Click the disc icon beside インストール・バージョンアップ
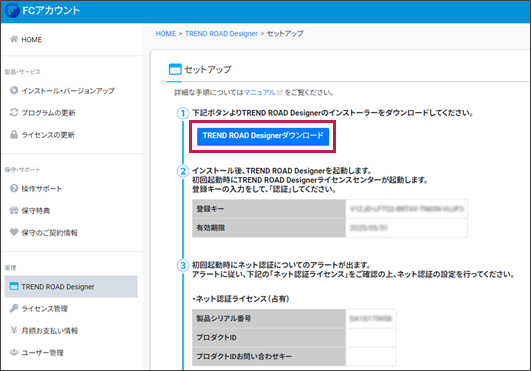Viewport: 531px width, 371px height. (14, 90)
